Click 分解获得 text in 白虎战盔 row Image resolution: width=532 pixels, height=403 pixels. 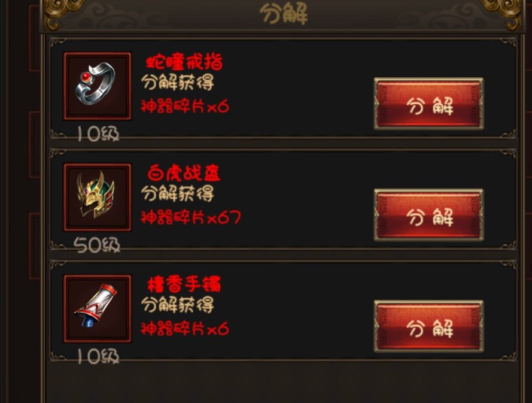tap(178, 193)
